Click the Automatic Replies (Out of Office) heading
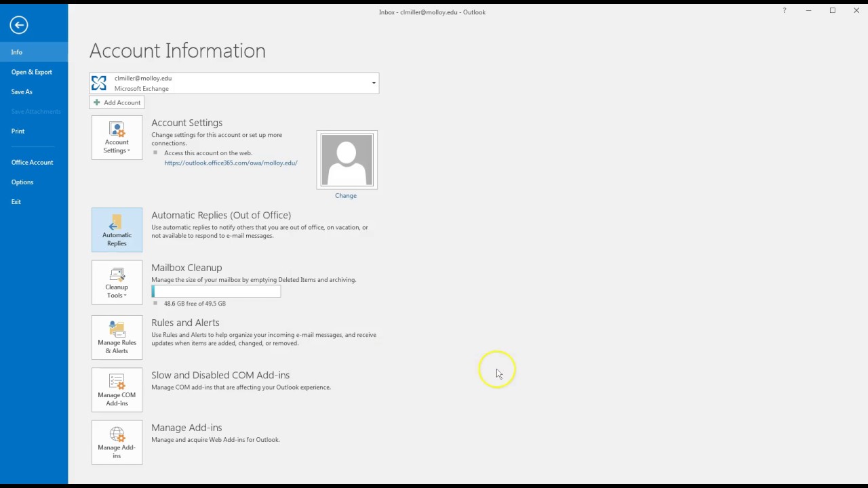The width and height of the screenshot is (868, 488). point(221,215)
